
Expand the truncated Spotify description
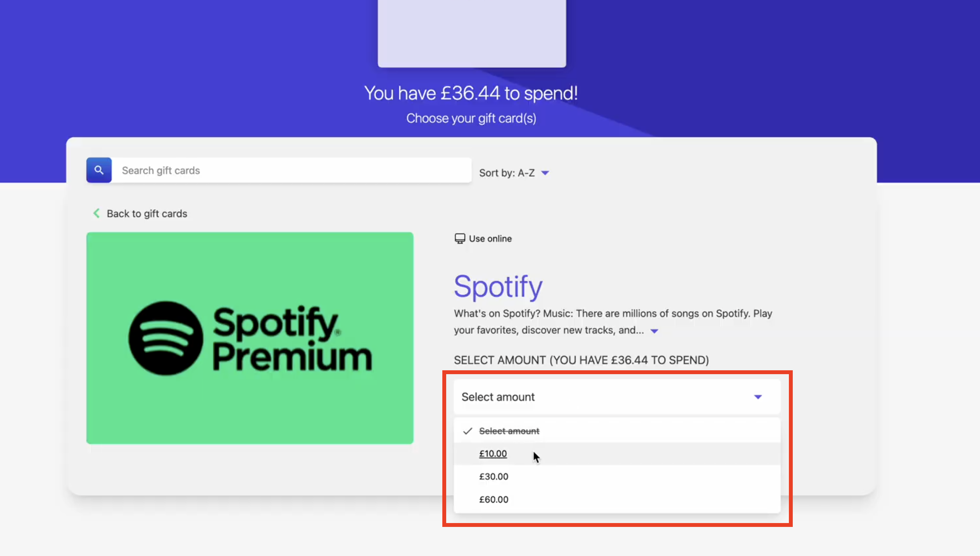(x=654, y=331)
